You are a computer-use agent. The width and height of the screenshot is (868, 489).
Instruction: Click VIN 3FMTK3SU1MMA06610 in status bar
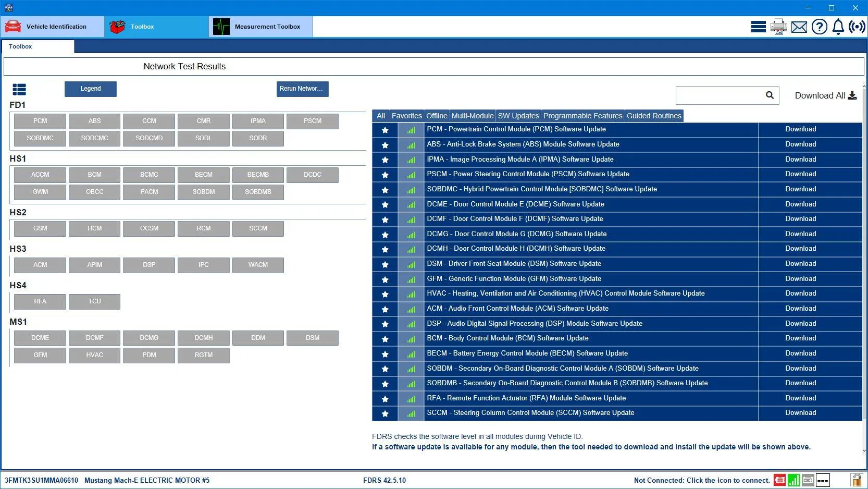41,480
